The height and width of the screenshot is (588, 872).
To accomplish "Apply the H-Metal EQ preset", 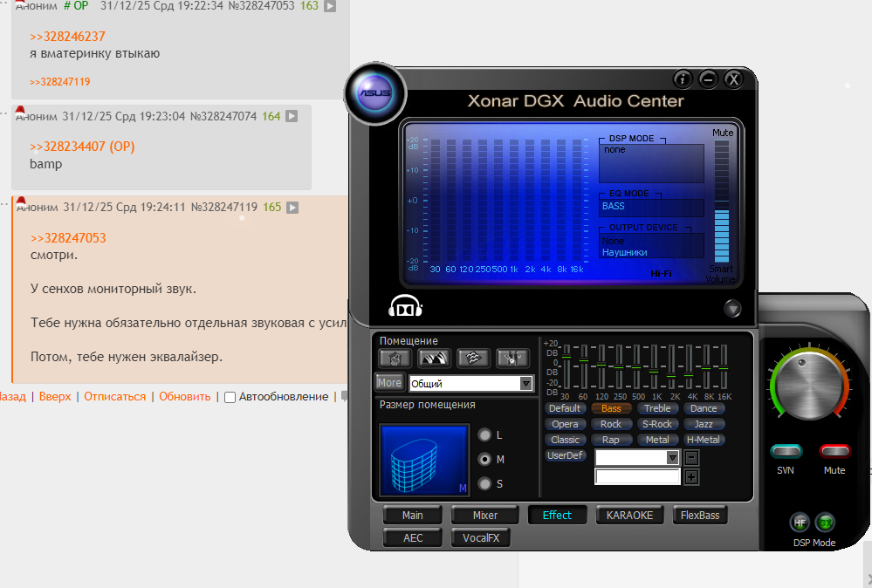I will [704, 440].
